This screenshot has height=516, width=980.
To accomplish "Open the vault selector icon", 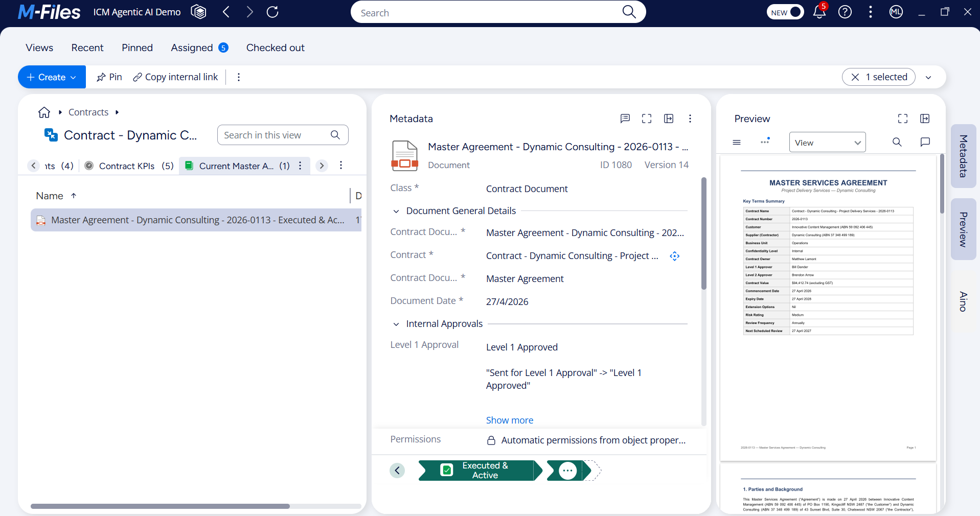I will click(198, 12).
